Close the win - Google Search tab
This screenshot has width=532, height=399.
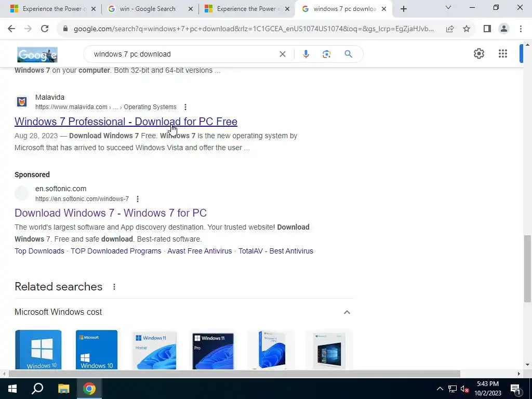point(191,9)
